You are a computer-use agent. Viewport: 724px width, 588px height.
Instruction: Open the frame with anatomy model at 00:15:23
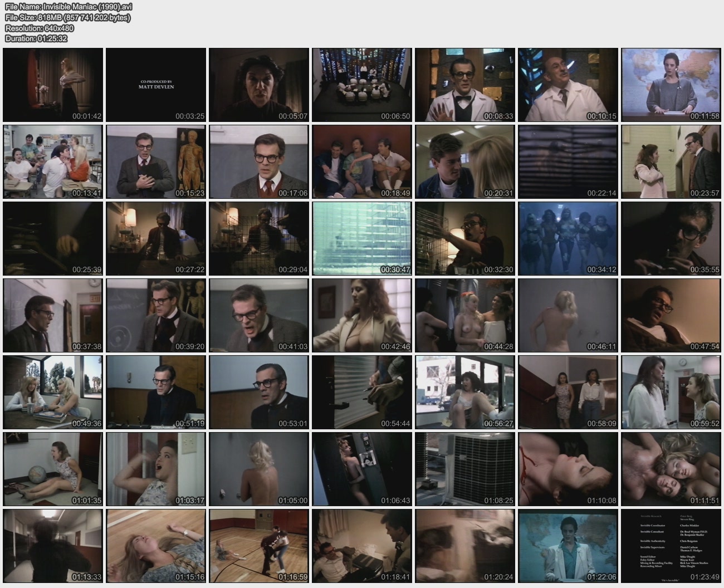pos(156,161)
